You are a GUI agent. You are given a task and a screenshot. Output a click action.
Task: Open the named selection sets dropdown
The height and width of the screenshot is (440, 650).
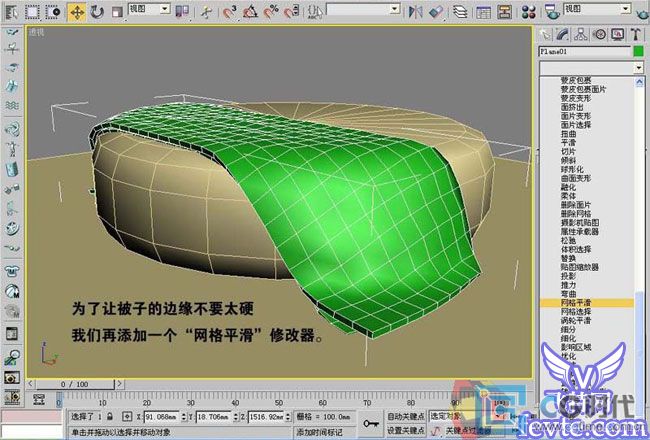coord(364,9)
